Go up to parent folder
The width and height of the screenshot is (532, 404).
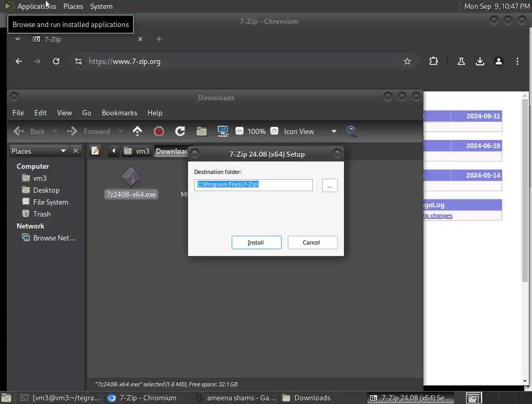pos(137,131)
